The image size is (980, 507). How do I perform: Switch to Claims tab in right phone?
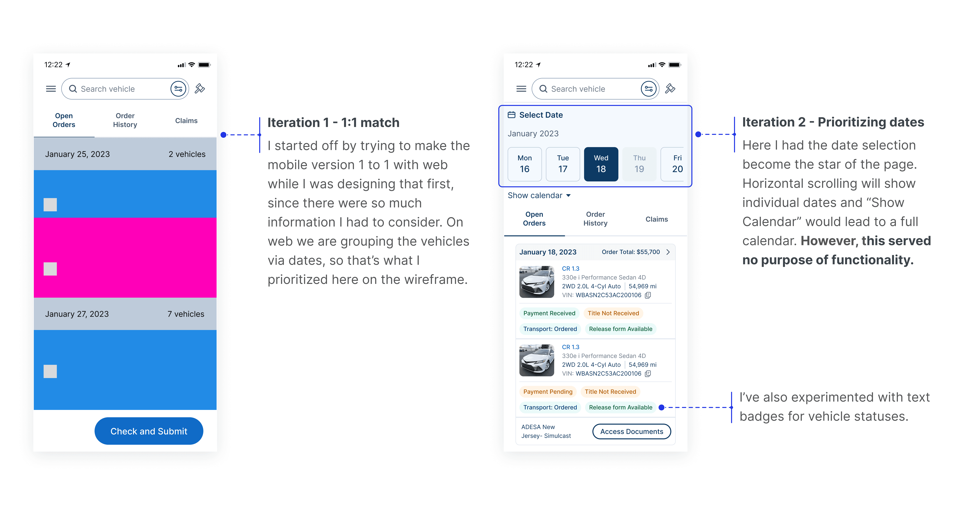(x=656, y=219)
